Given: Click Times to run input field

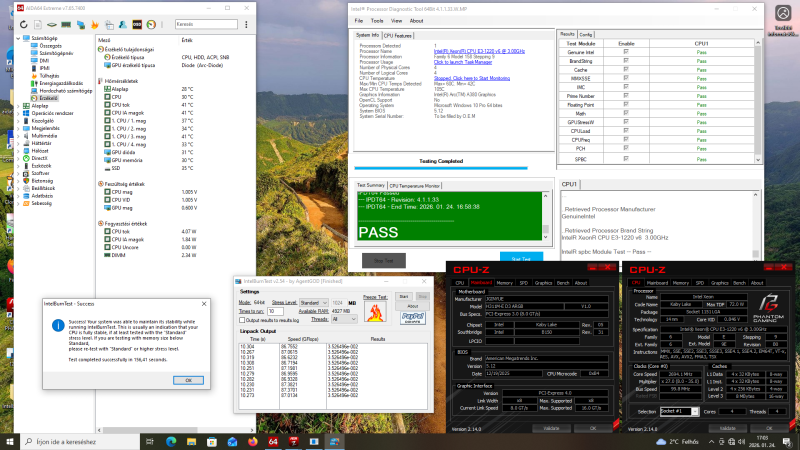Looking at the screenshot, I should 275,311.
